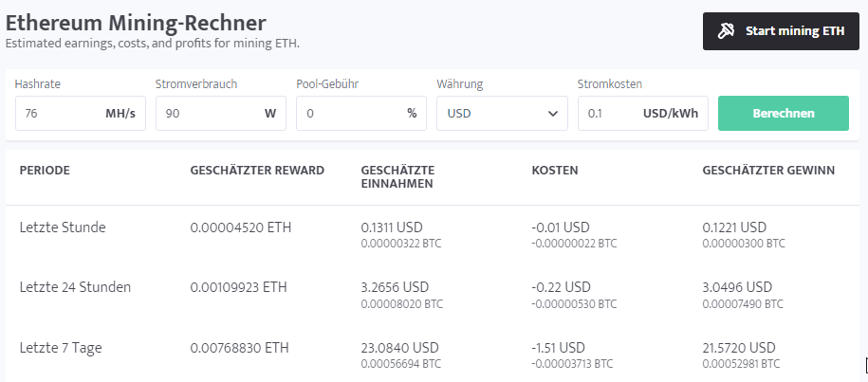Screen dimensions: 868x382
Task: Click the Start mining ETH button
Action: coord(781,31)
